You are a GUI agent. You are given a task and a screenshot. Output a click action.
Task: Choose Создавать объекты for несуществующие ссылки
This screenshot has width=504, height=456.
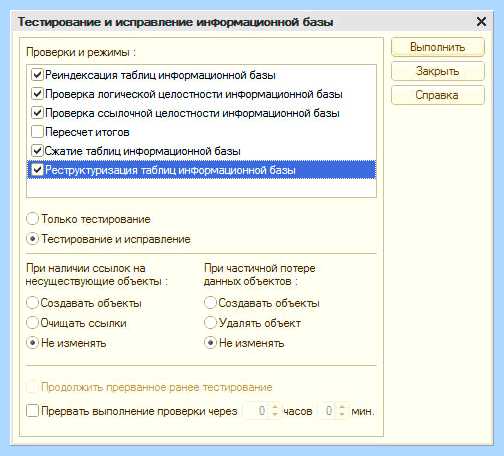pyautogui.click(x=32, y=303)
